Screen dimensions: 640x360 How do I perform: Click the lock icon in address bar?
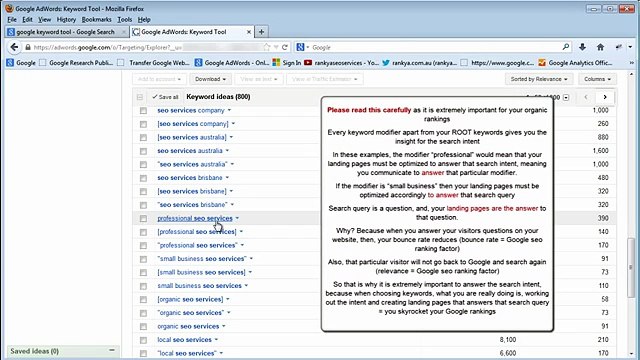tap(28, 47)
